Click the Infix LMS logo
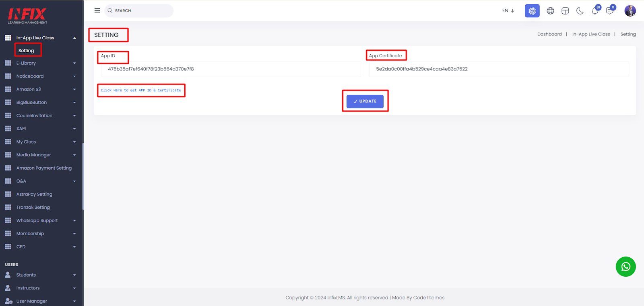Image resolution: width=644 pixels, height=306 pixels. coord(27,16)
